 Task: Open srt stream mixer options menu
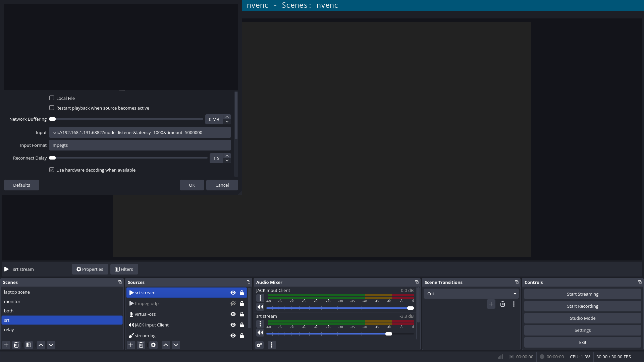pos(260,324)
